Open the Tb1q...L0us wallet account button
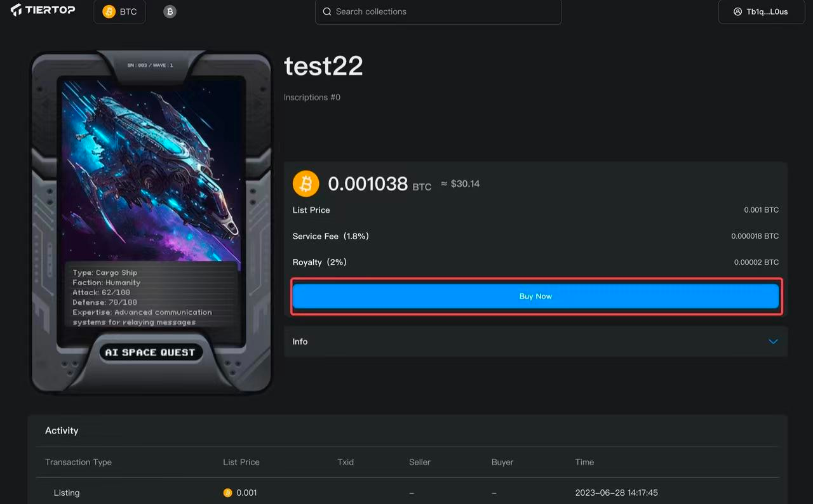813x504 pixels. 760,11
